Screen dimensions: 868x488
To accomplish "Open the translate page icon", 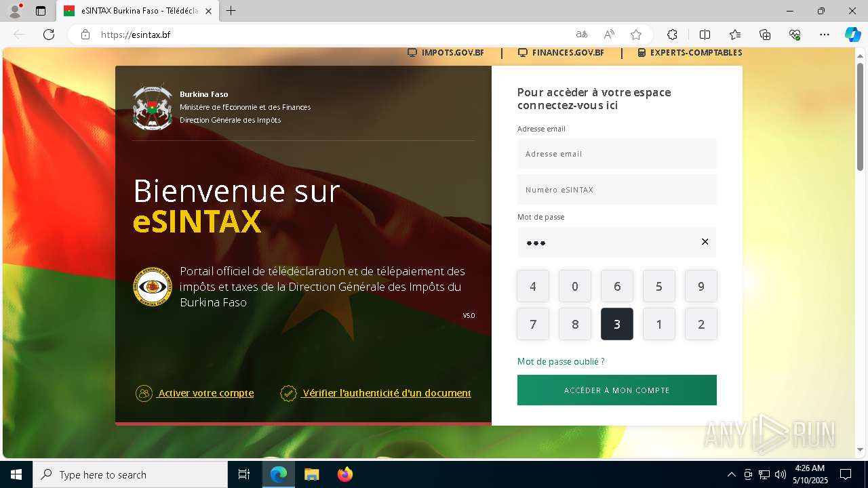I will (x=582, y=35).
